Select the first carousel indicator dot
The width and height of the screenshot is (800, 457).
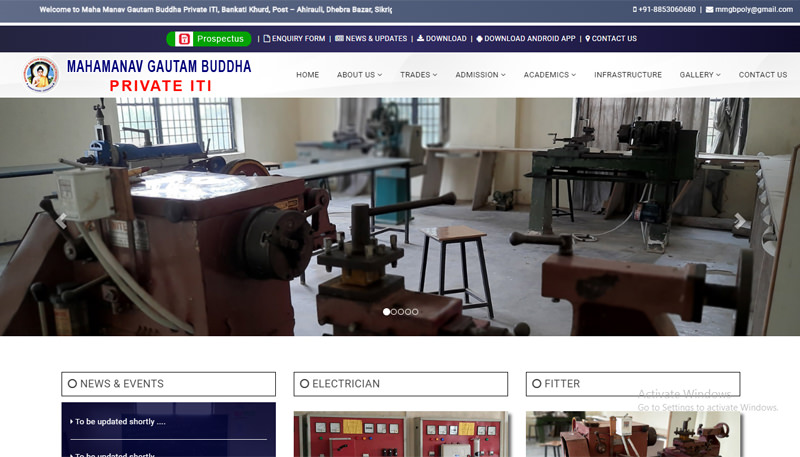(x=387, y=312)
